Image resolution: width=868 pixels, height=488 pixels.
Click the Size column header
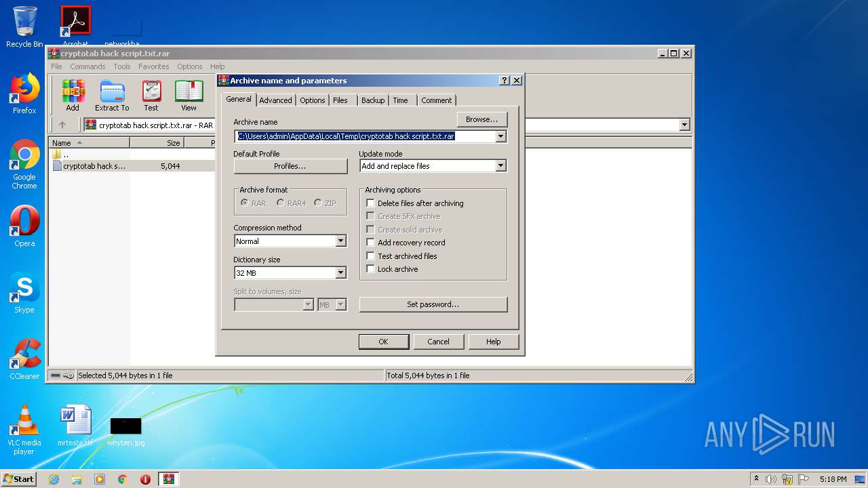157,143
